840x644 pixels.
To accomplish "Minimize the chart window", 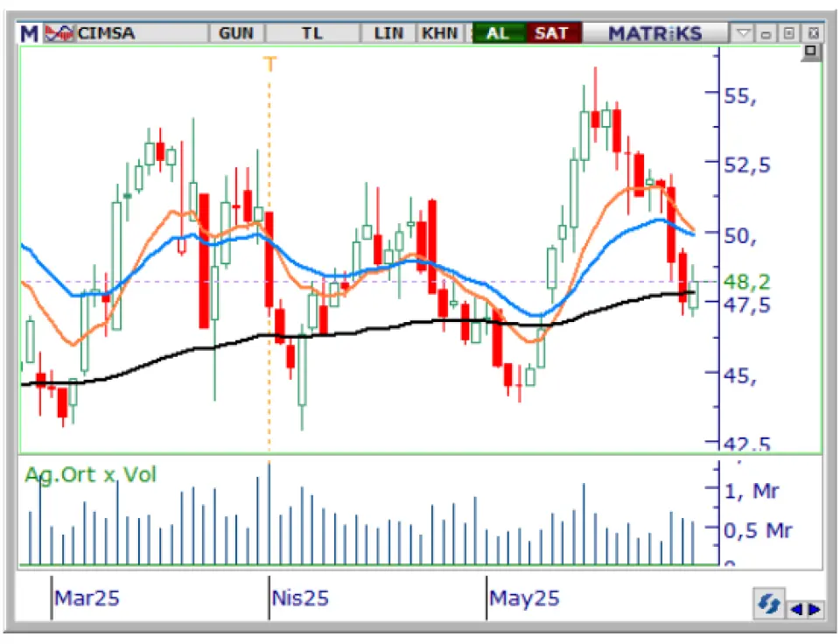I will 766,34.
